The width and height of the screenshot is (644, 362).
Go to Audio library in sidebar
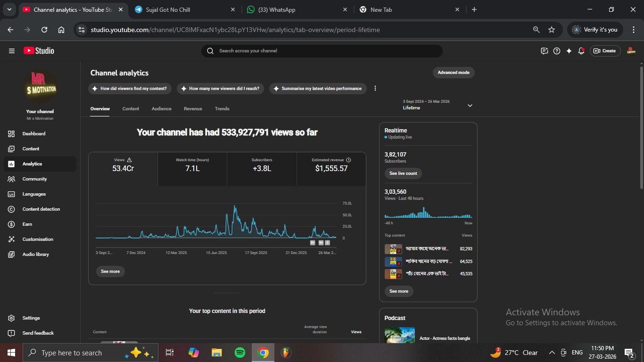tap(35, 255)
